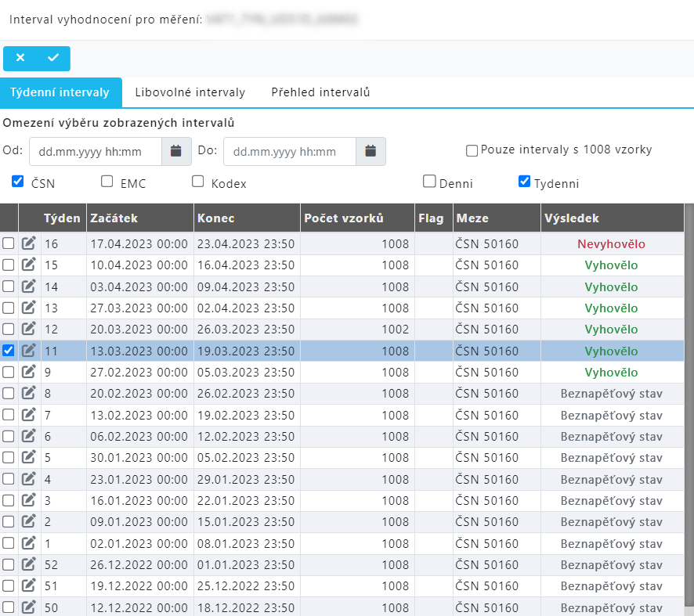Screen dimensions: 694x616
Task: Click edit icon for week 9 row
Action: coord(29,372)
